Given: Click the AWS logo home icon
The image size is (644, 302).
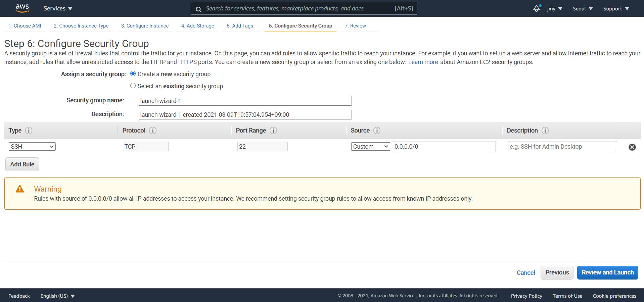Looking at the screenshot, I should pyautogui.click(x=22, y=8).
